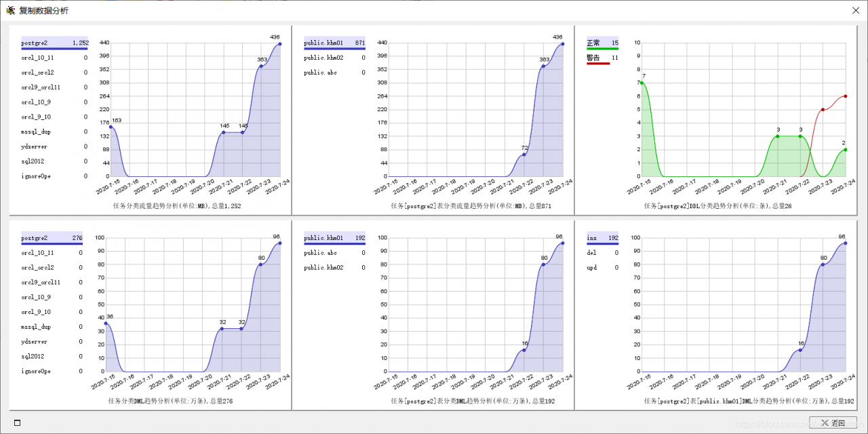Select public.khm02 in the 表分类DML list
This screenshot has width=868, height=434.
click(334, 268)
